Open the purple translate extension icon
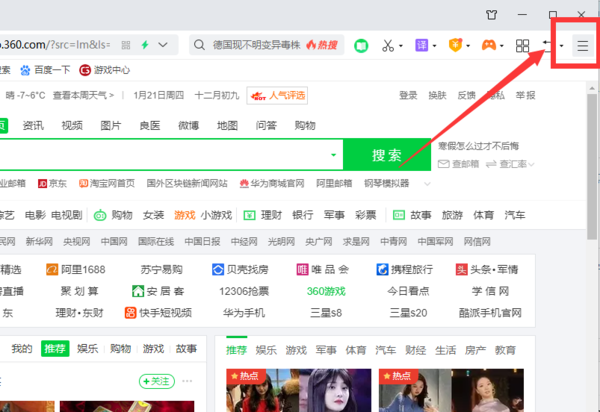600x412 pixels. coord(424,45)
